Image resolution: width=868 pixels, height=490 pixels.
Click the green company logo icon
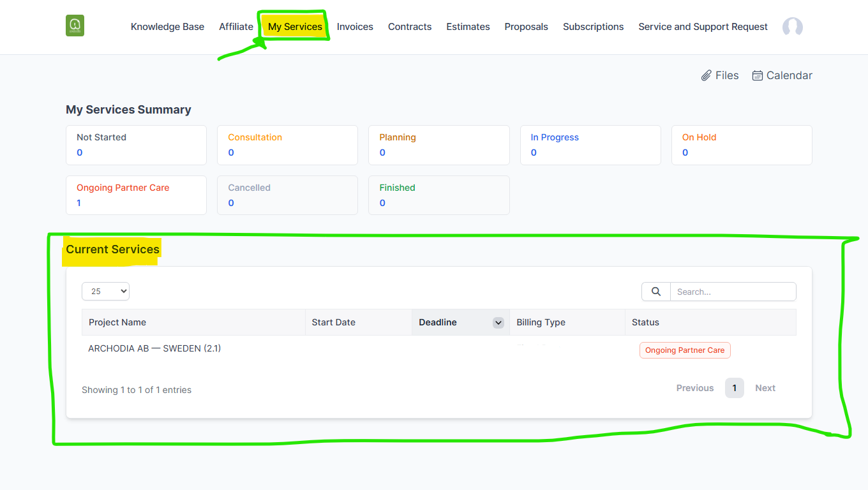tap(75, 26)
